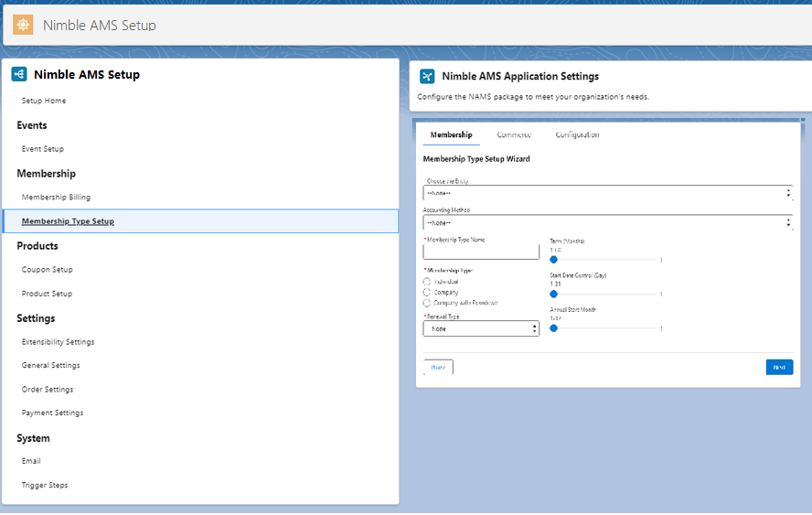Select the Company membership type radio button
The height and width of the screenshot is (515, 812).
click(427, 292)
